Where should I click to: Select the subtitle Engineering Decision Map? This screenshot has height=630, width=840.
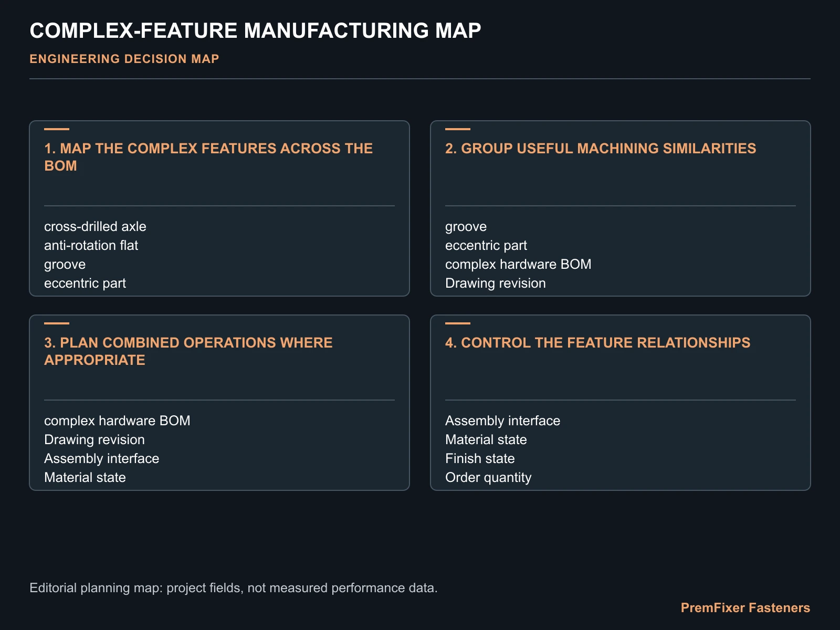point(124,59)
